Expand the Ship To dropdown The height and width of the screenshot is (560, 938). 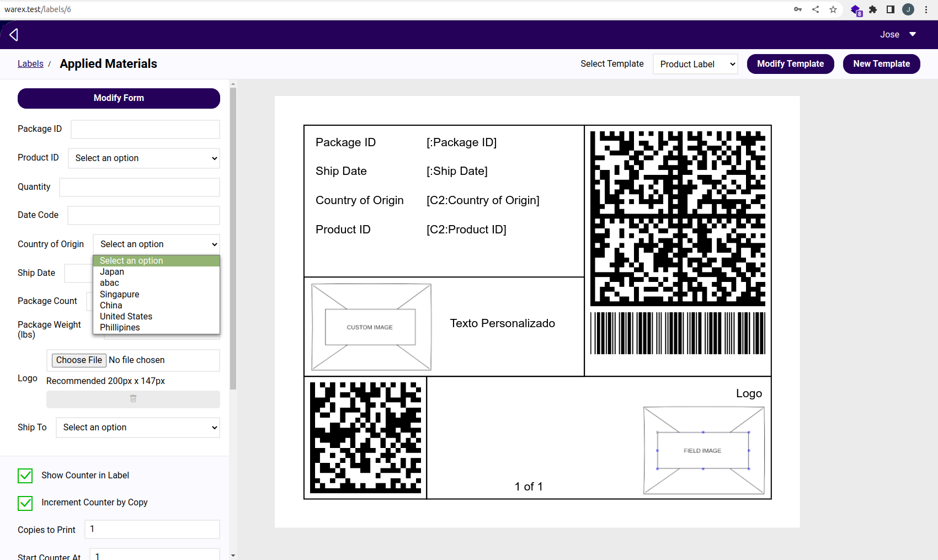pos(138,428)
